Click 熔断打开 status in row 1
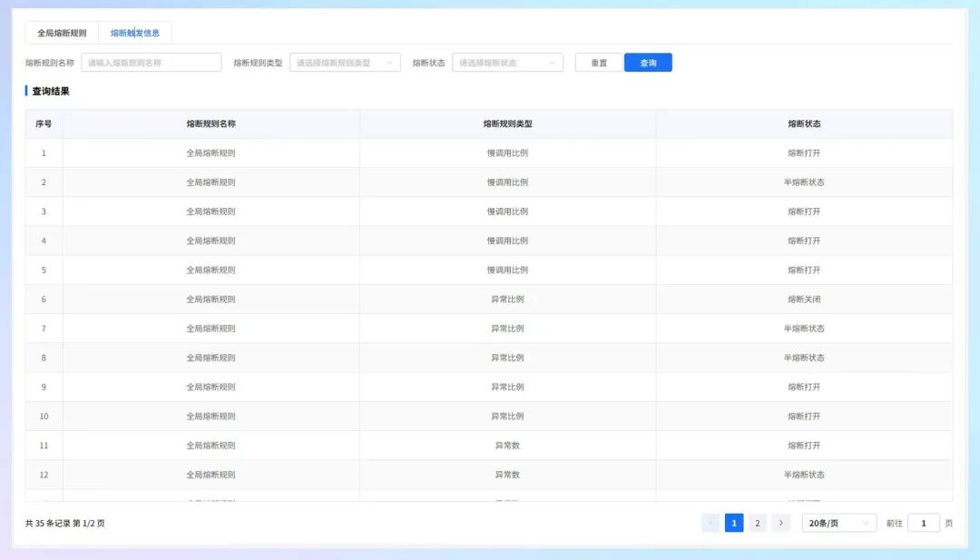The image size is (980, 560). 804,153
